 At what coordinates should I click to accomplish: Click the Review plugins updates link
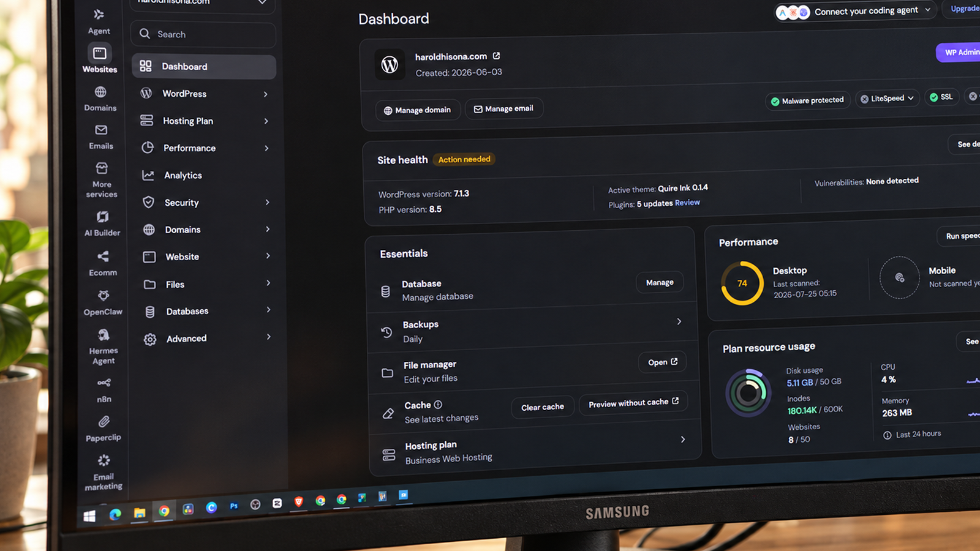687,203
